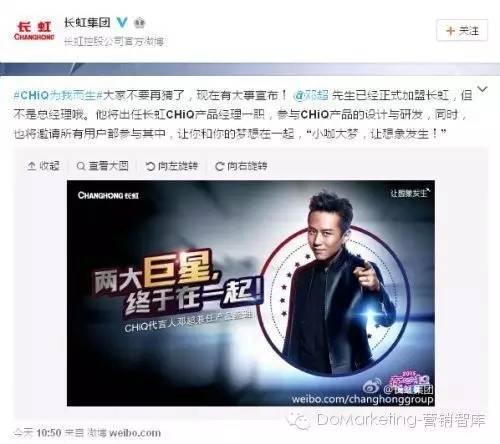500x444 pixels.
Task: Open the 微博 weibo.com source link
Action: tap(124, 433)
